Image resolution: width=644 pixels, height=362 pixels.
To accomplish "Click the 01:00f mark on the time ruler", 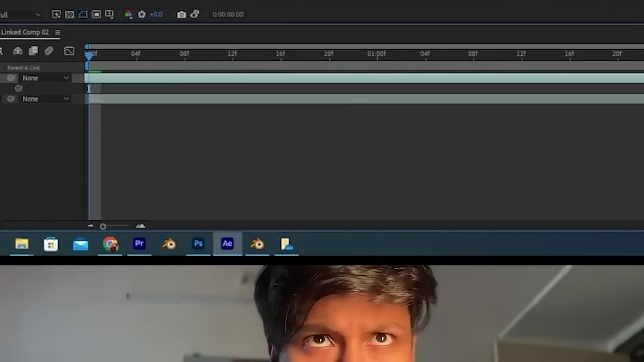I will pos(377,54).
